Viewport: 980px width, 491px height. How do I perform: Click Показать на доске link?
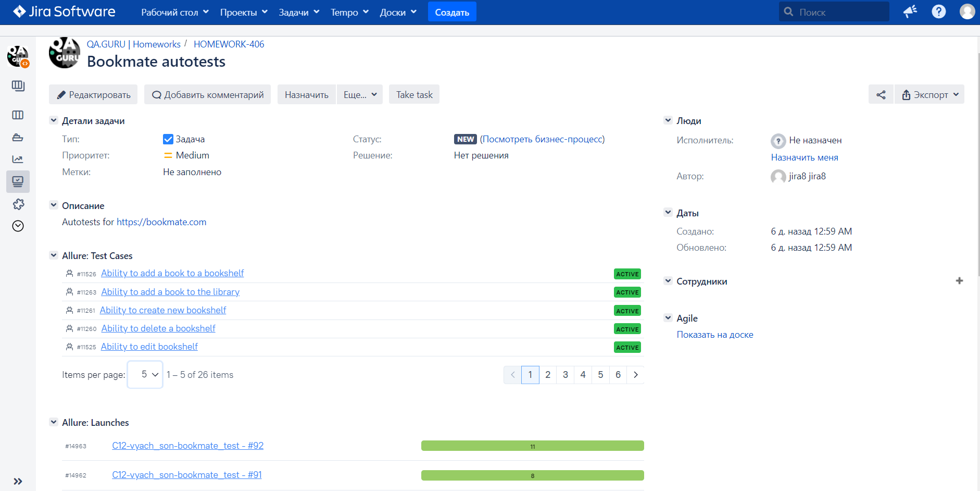click(715, 335)
